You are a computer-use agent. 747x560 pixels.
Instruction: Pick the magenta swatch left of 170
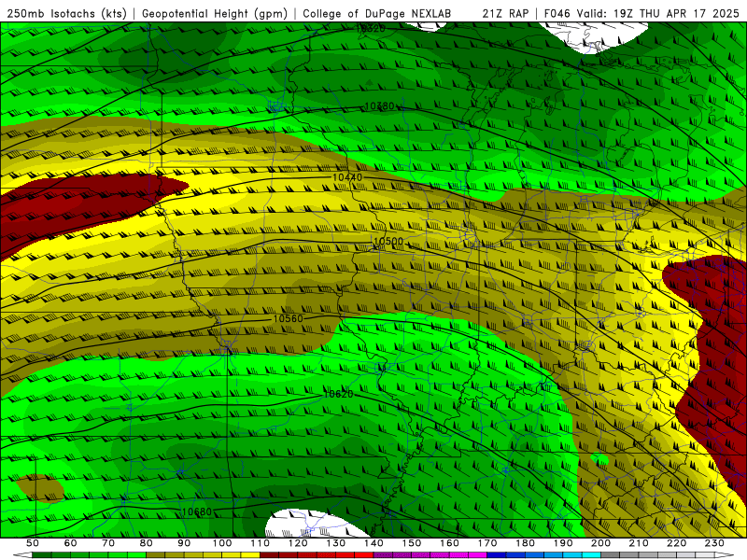(x=478, y=555)
